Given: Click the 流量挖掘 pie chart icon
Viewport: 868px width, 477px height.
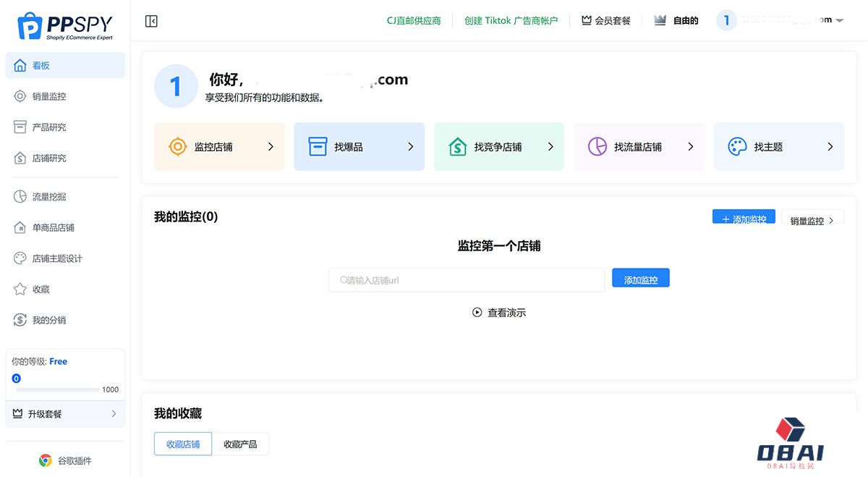Looking at the screenshot, I should pos(20,197).
